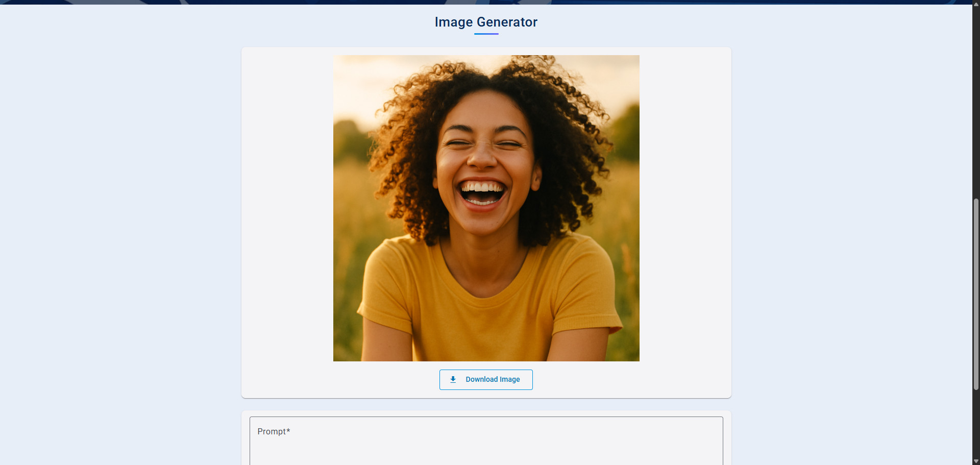Click the Download Image button

(486, 380)
